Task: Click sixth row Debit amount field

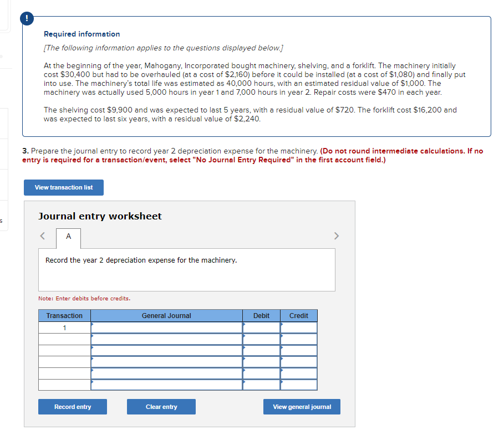Action: [x=261, y=385]
